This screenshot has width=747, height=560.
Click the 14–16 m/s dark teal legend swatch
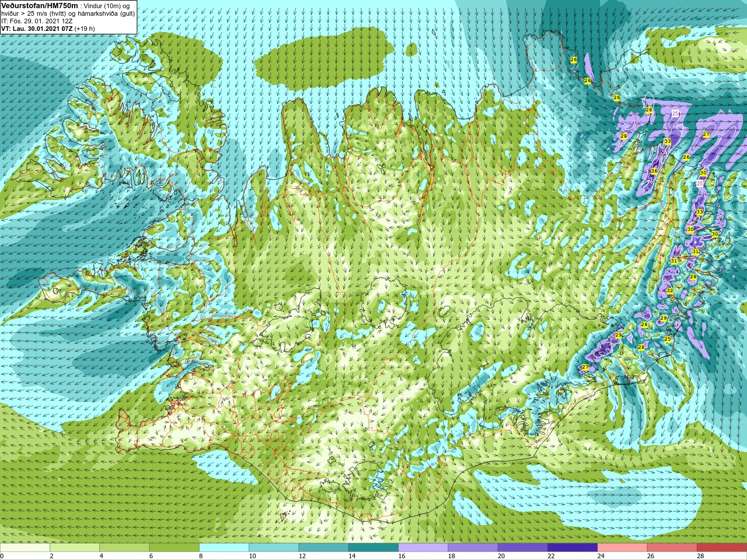pyautogui.click(x=373, y=548)
